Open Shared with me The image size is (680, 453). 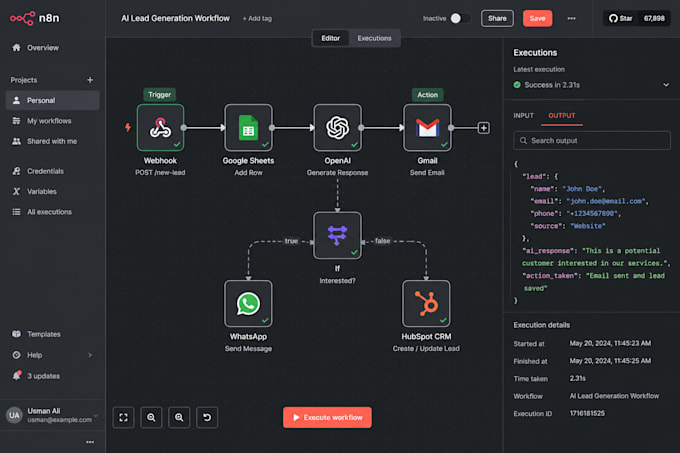pyautogui.click(x=52, y=141)
